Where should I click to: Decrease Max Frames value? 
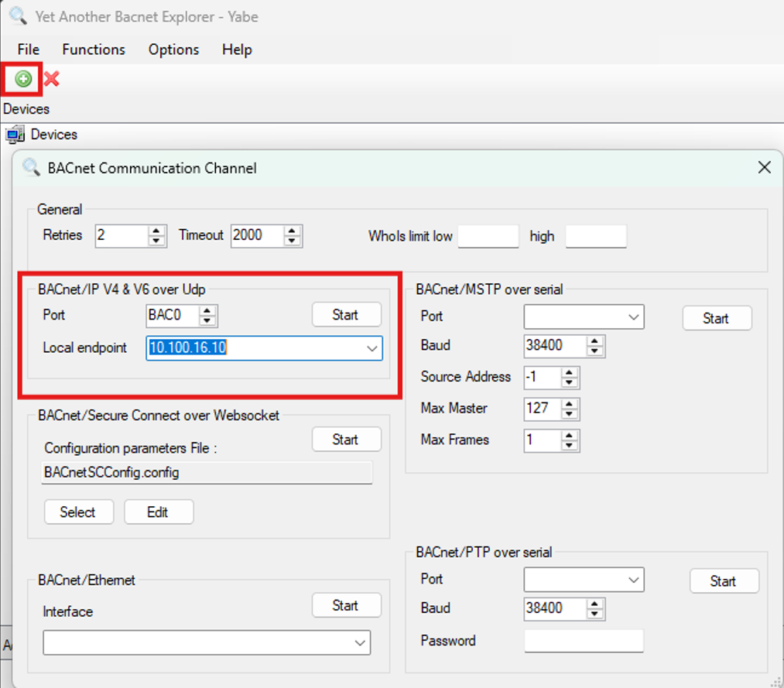[x=570, y=446]
